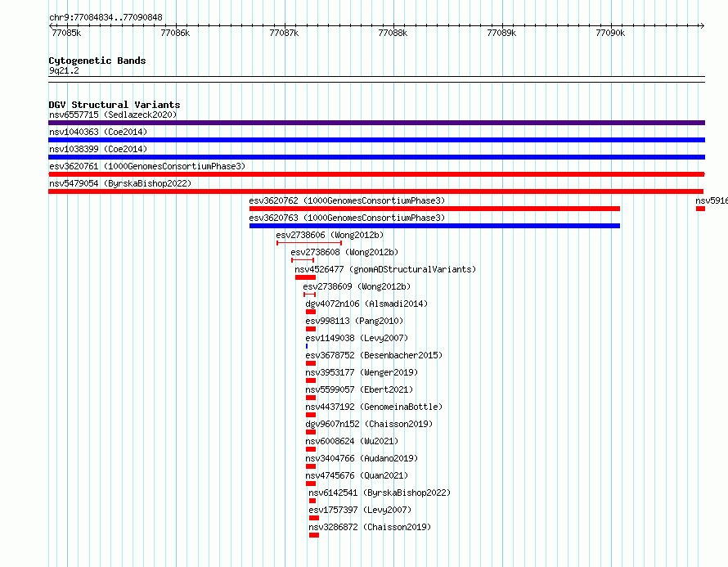
Task: Click the red bar under nsv4526477
Action: tap(305, 277)
